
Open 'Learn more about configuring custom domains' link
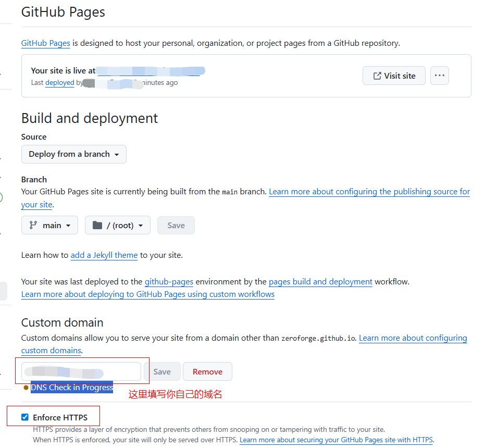click(x=413, y=338)
